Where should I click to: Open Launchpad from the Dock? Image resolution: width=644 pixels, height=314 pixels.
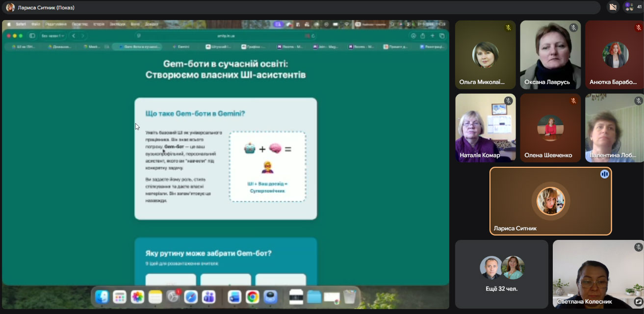[x=120, y=296]
